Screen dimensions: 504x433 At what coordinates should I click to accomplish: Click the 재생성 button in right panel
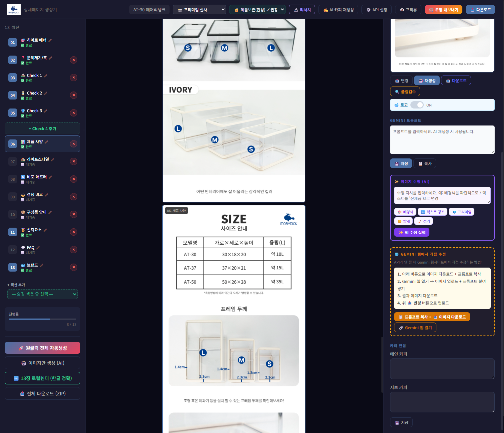(x=427, y=81)
